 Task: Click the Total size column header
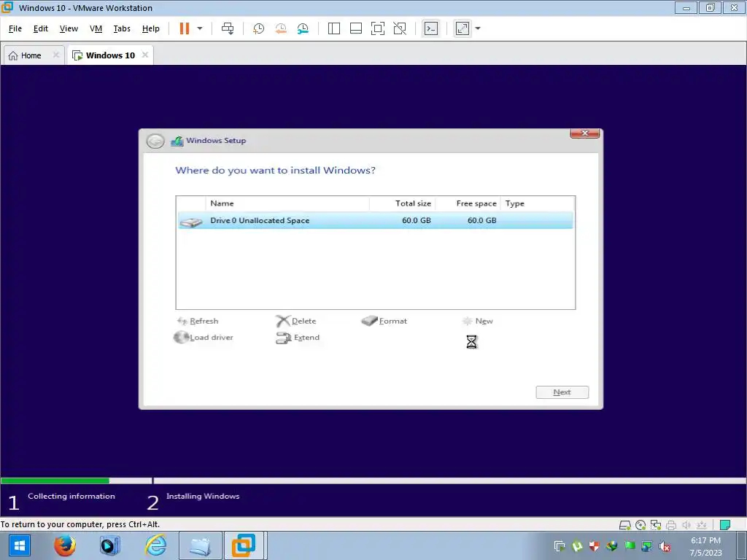point(402,203)
